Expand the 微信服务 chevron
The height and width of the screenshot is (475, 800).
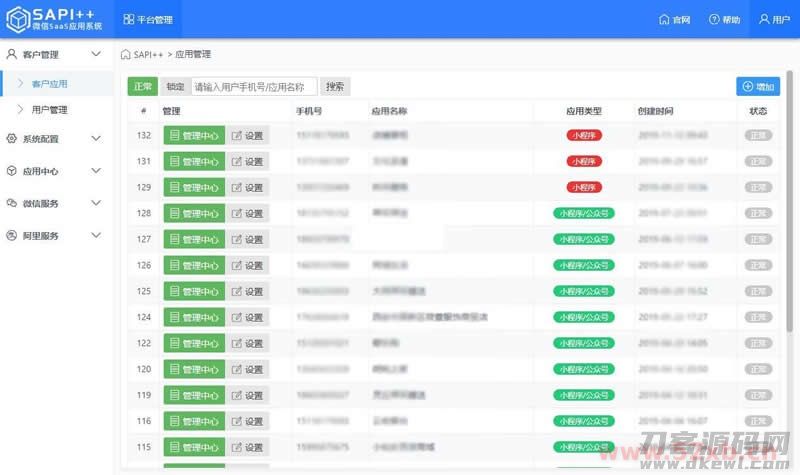click(x=96, y=203)
